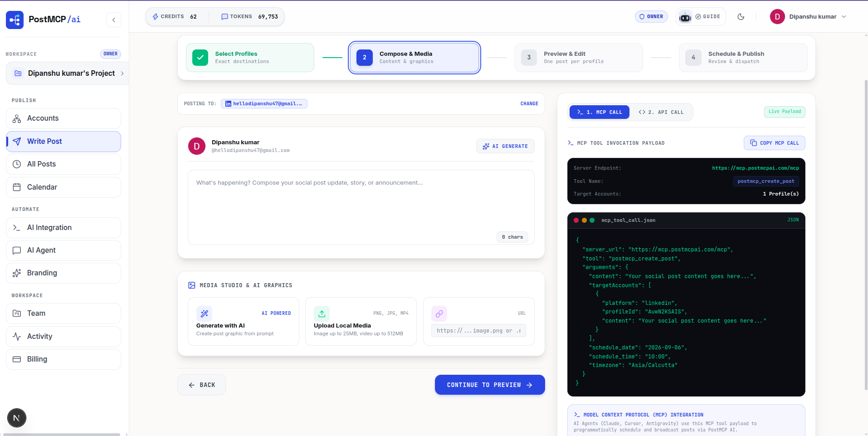Click the hellodipanshu47@gmail LinkedIn chip
Image resolution: width=868 pixels, height=436 pixels.
(x=264, y=104)
